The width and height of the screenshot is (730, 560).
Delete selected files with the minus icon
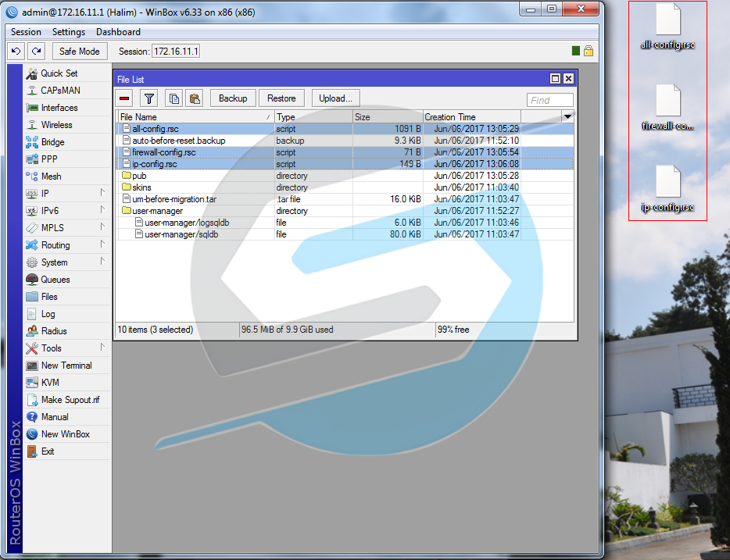[124, 98]
